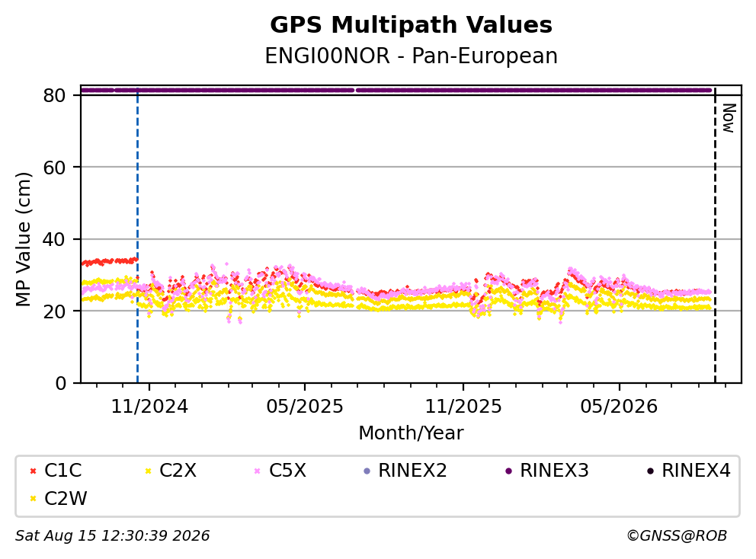Select the C1C legend label

[63, 471]
